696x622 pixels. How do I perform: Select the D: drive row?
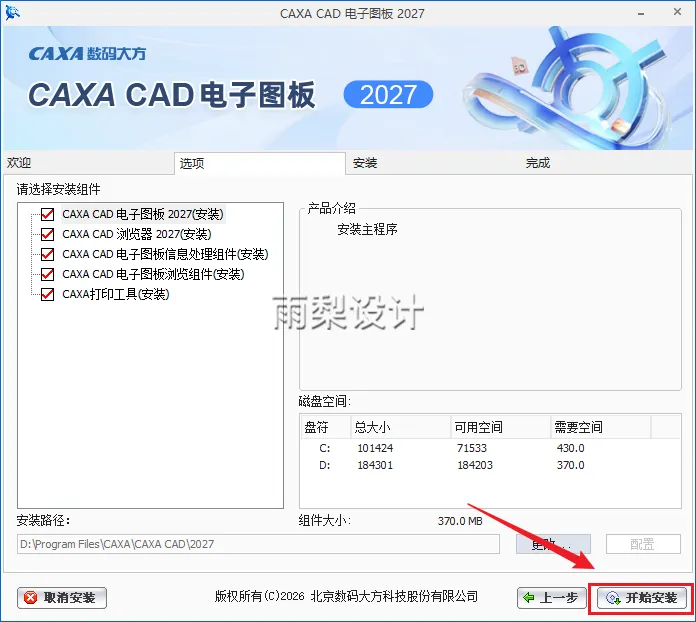click(x=490, y=465)
